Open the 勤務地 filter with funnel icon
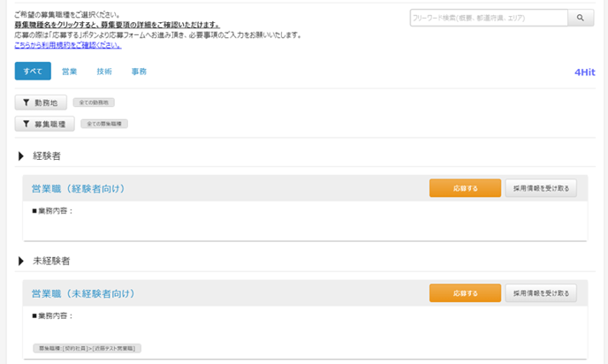Image resolution: width=608 pixels, height=364 pixels. tap(41, 103)
